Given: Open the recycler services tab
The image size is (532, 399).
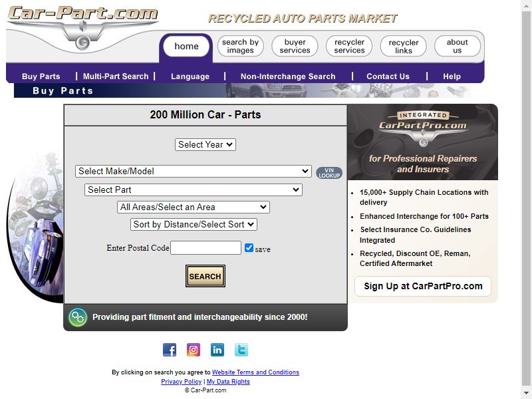Looking at the screenshot, I should coord(349,46).
